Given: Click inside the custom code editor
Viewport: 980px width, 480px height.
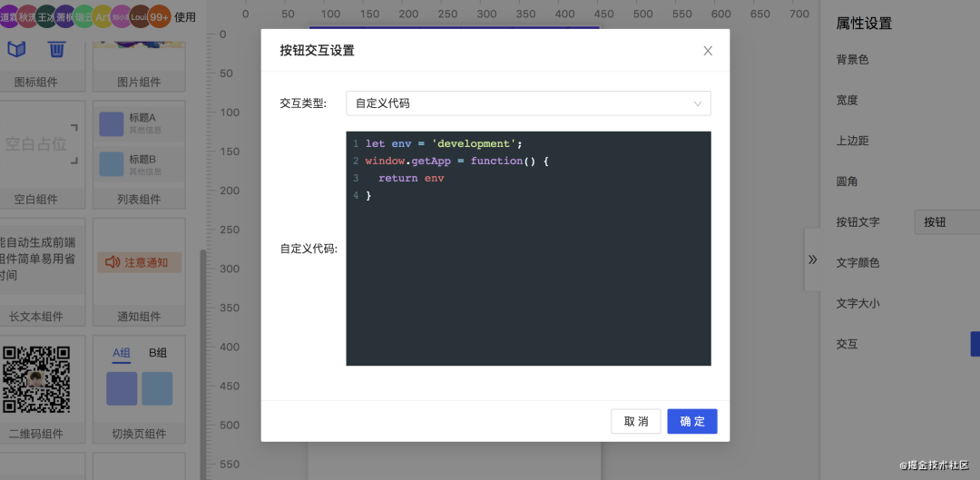Looking at the screenshot, I should point(528,248).
